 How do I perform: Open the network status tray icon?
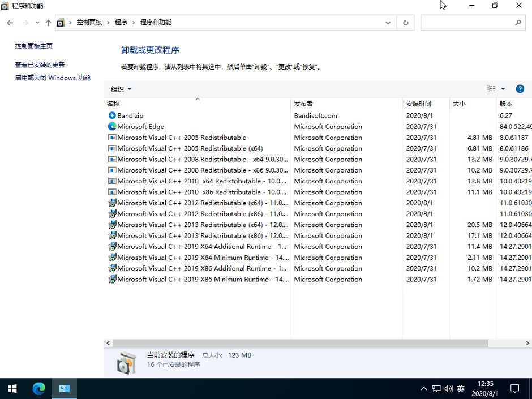[436, 389]
